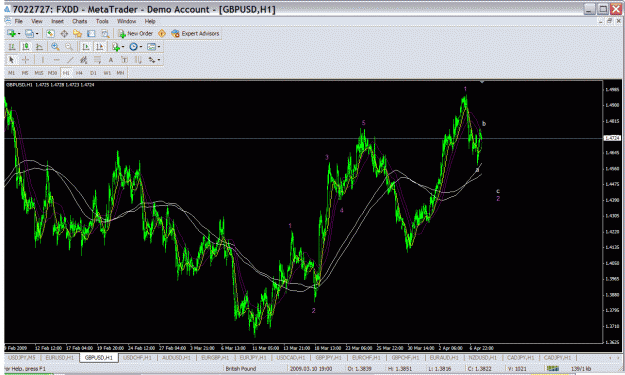
Task: Switch timeframe to MN
Action: point(120,73)
